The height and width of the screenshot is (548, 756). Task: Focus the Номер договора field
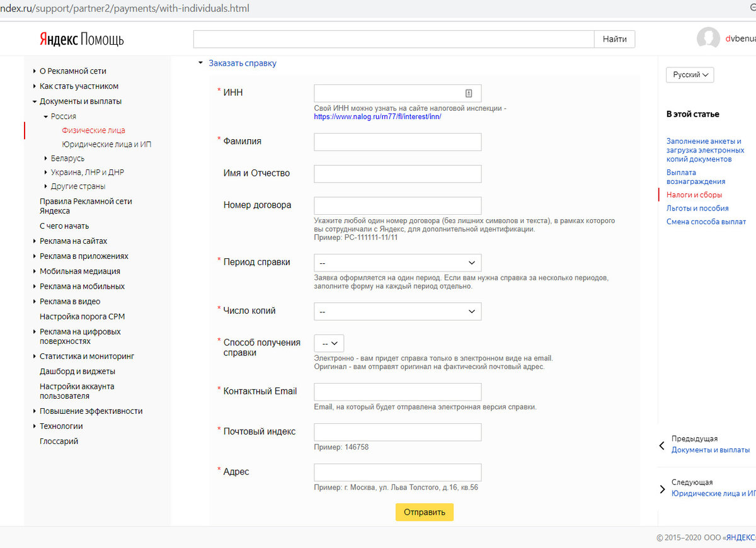(x=398, y=205)
